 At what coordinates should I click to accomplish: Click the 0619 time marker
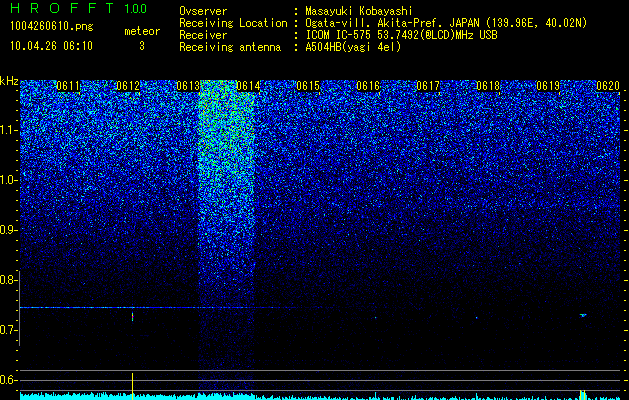pos(548,86)
